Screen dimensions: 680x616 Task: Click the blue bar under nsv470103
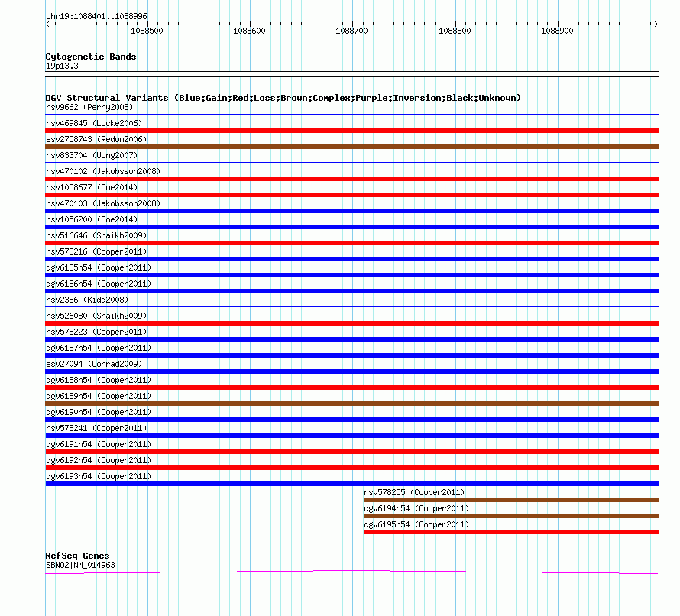pyautogui.click(x=351, y=211)
